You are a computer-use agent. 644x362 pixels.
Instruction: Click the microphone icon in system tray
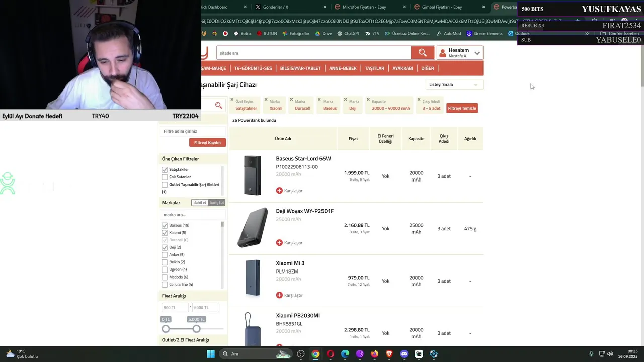tap(591, 354)
